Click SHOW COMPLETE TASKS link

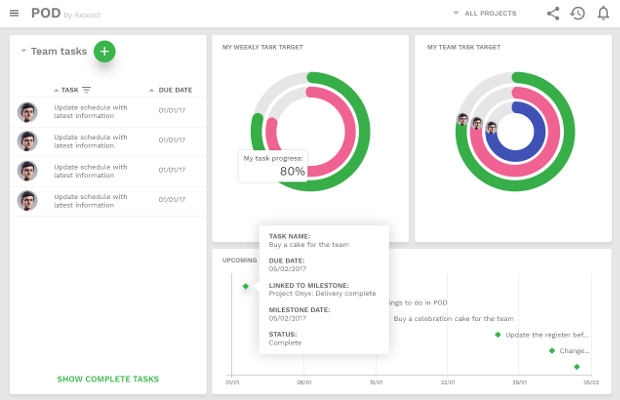108,379
